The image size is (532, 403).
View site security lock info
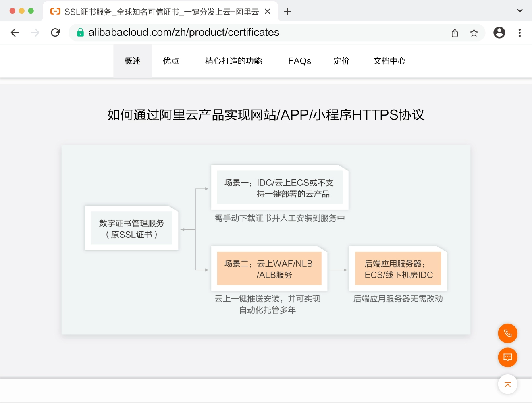point(81,33)
